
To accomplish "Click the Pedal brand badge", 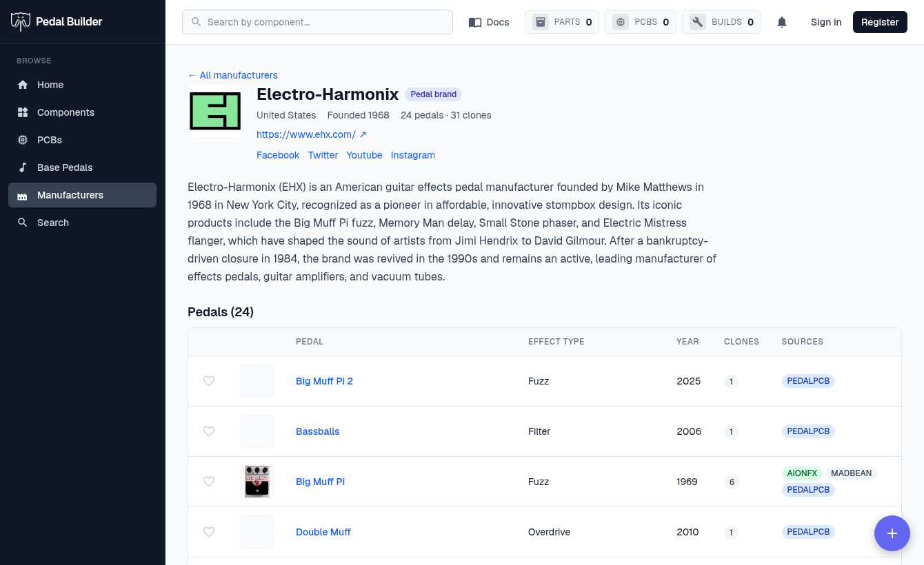I will (434, 94).
